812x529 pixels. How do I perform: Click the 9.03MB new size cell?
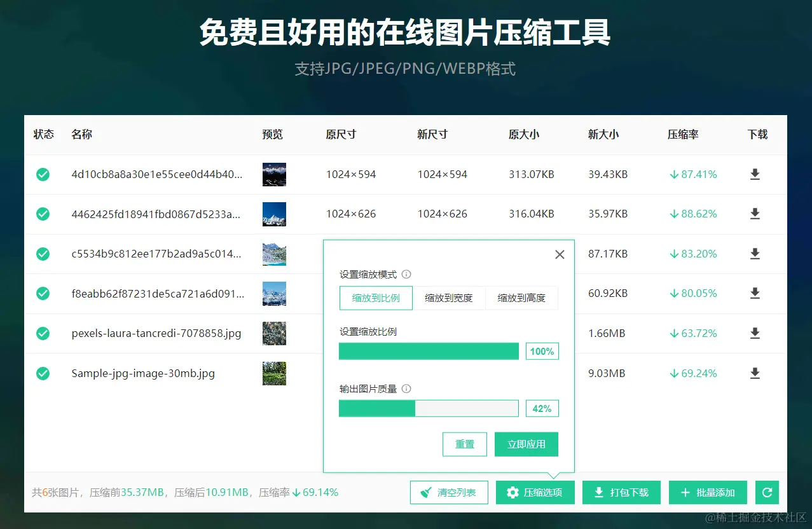(x=607, y=373)
